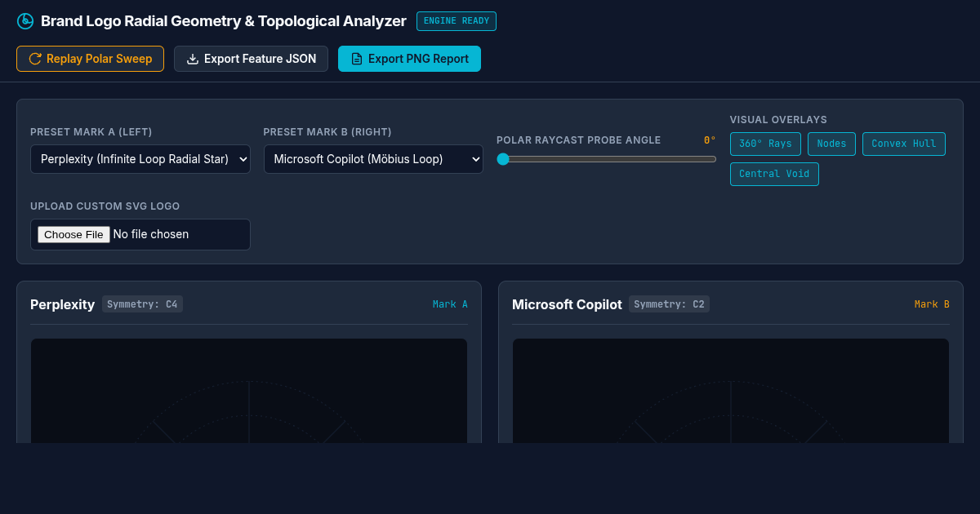
Task: Open the Preset Mark A dropdown
Action: click(x=140, y=159)
